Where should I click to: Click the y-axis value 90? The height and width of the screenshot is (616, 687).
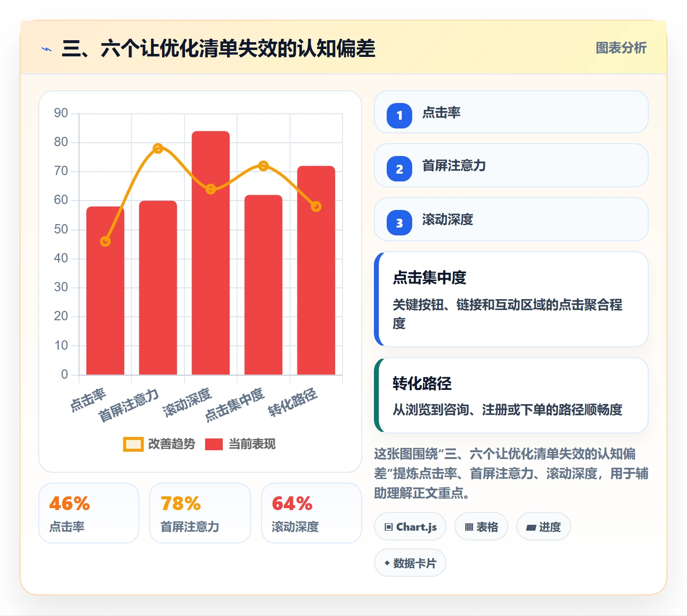[61, 113]
